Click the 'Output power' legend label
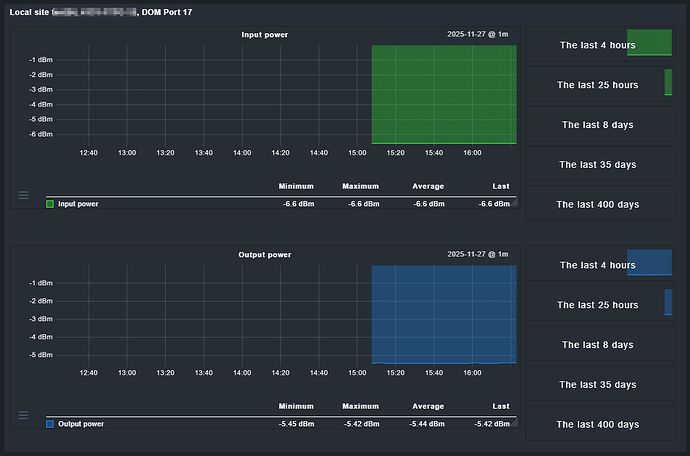Screen dimensions: 690x456 click(x=83, y=424)
